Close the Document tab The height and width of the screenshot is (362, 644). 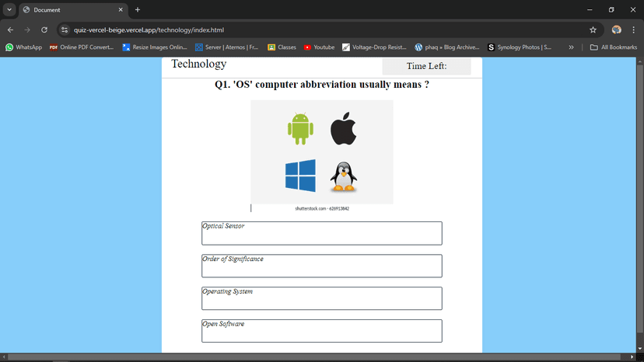tap(121, 10)
